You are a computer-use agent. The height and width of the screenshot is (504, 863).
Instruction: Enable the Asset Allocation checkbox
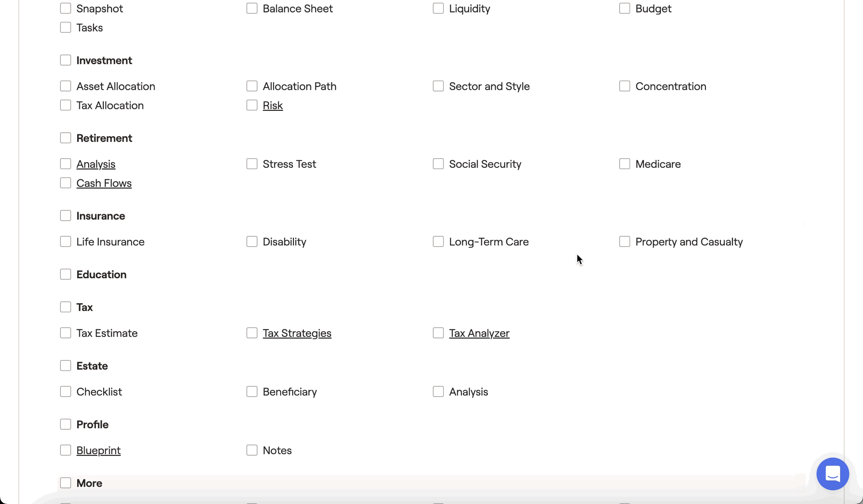(x=66, y=86)
